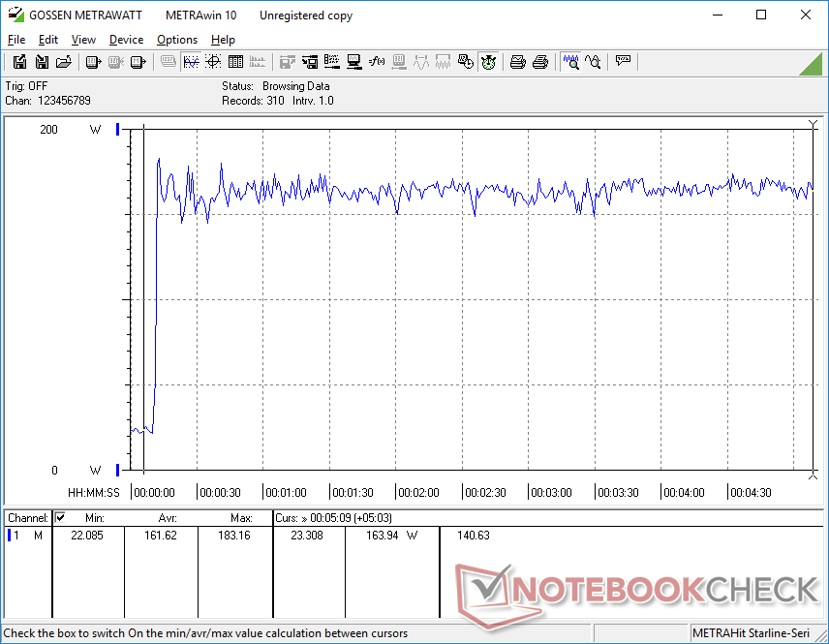
Task: Activate the waveform zoom magnifier tool
Action: (571, 62)
